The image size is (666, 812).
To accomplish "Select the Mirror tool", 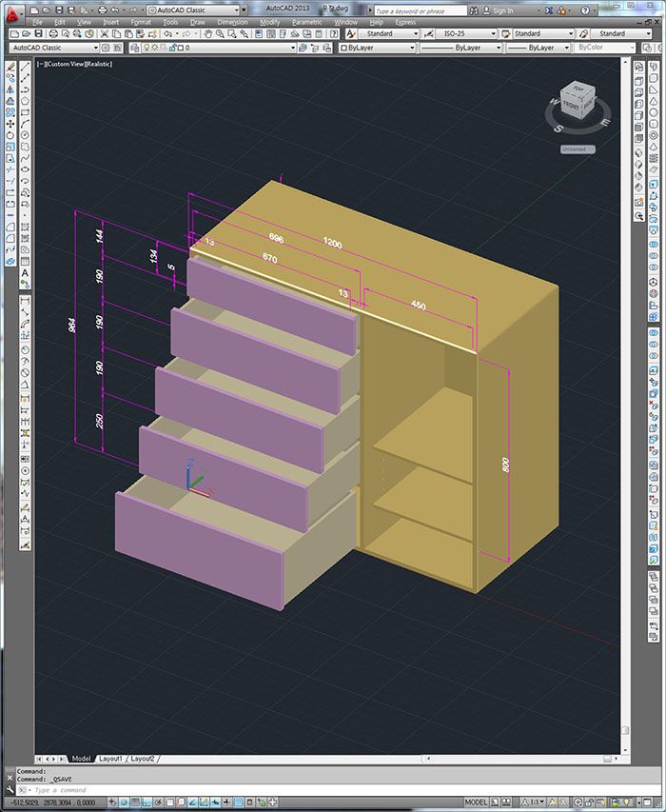I will coord(10,89).
